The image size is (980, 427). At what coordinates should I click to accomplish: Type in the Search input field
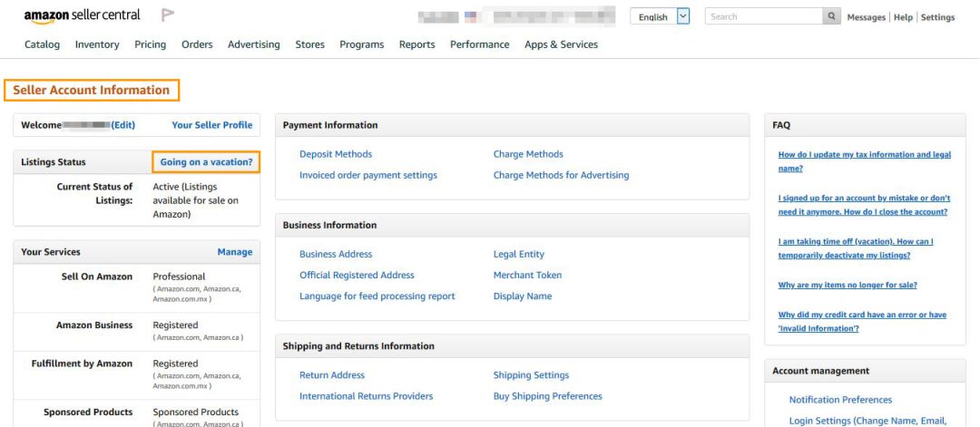pyautogui.click(x=763, y=16)
